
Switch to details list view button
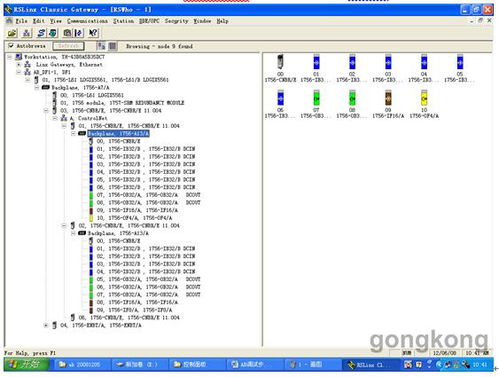pyautogui.click(x=113, y=46)
